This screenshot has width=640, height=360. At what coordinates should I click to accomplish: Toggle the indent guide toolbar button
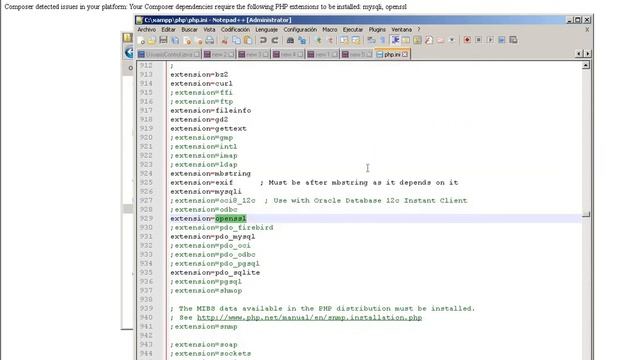point(395,40)
